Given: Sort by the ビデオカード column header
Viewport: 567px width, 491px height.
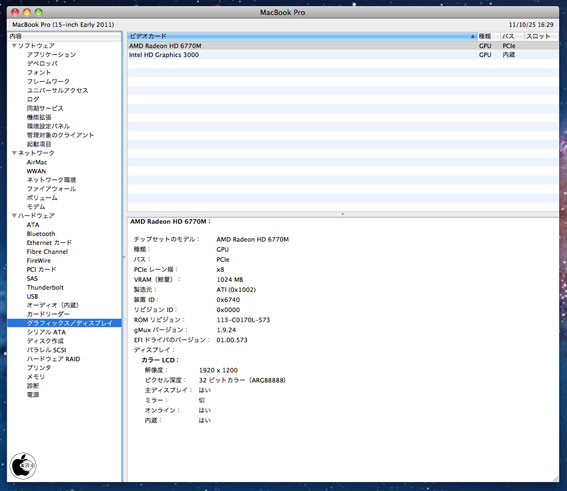Looking at the screenshot, I should coord(302,36).
